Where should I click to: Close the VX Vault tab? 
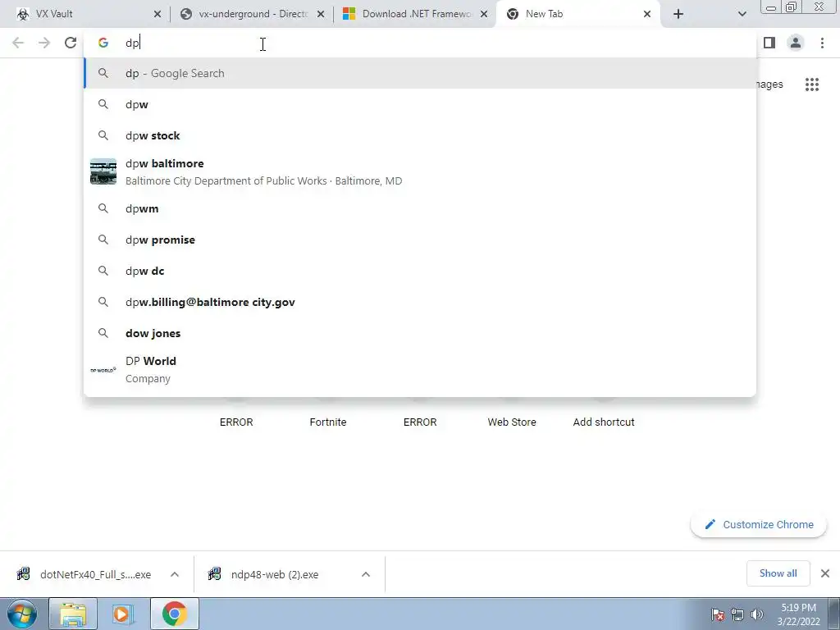click(157, 15)
